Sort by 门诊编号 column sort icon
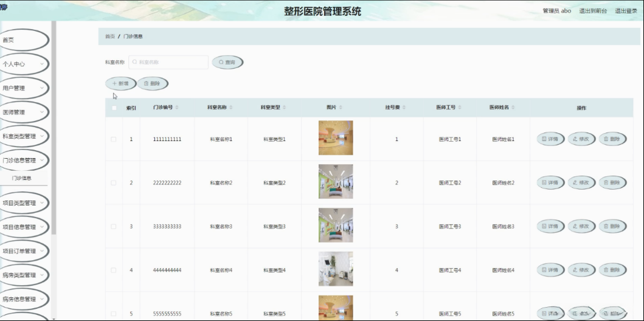The width and height of the screenshot is (644, 321). [x=177, y=108]
